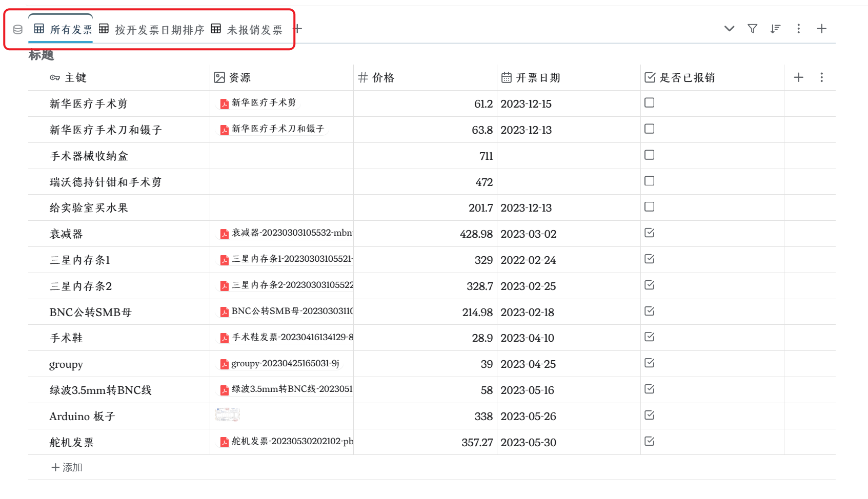
Task: Select the 舵机发票 primary key cell
Action: pos(119,442)
